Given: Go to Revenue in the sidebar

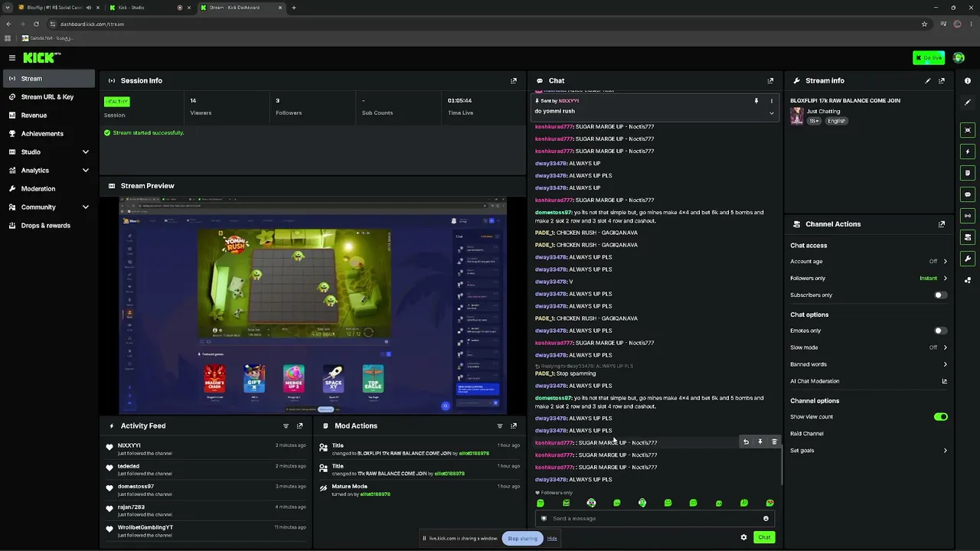Looking at the screenshot, I should pos(49,116).
